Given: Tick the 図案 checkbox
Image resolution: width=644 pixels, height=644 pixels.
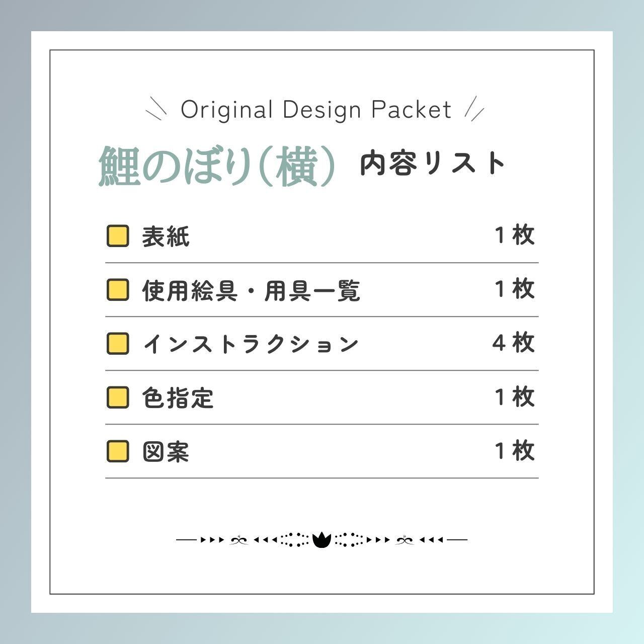Looking at the screenshot, I should (118, 451).
